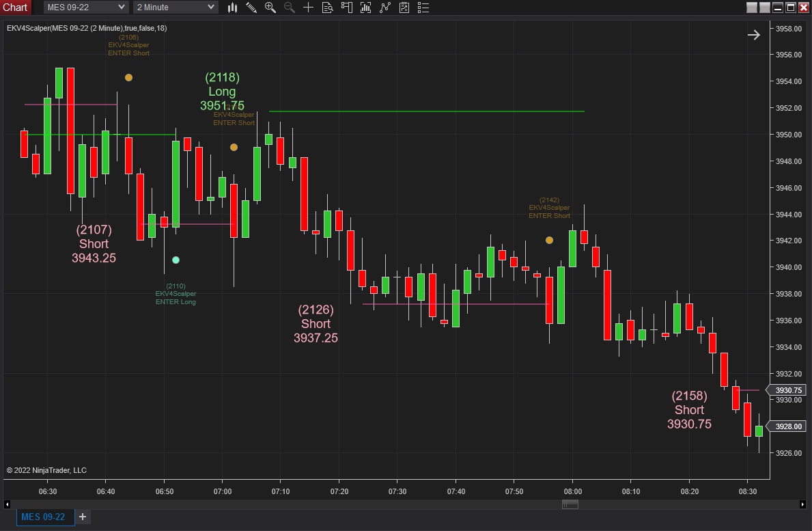
Task: Click scrollbar right arrow
Action: (802, 504)
